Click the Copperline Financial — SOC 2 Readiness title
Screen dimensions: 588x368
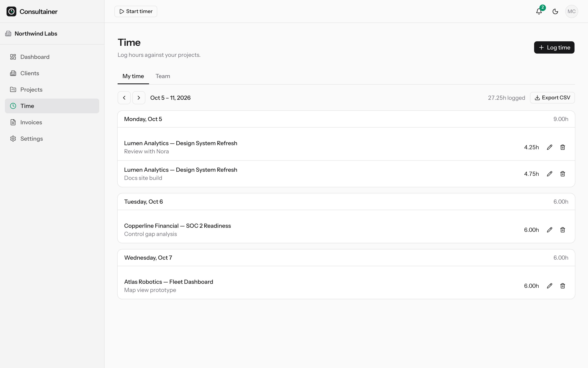pyautogui.click(x=177, y=226)
